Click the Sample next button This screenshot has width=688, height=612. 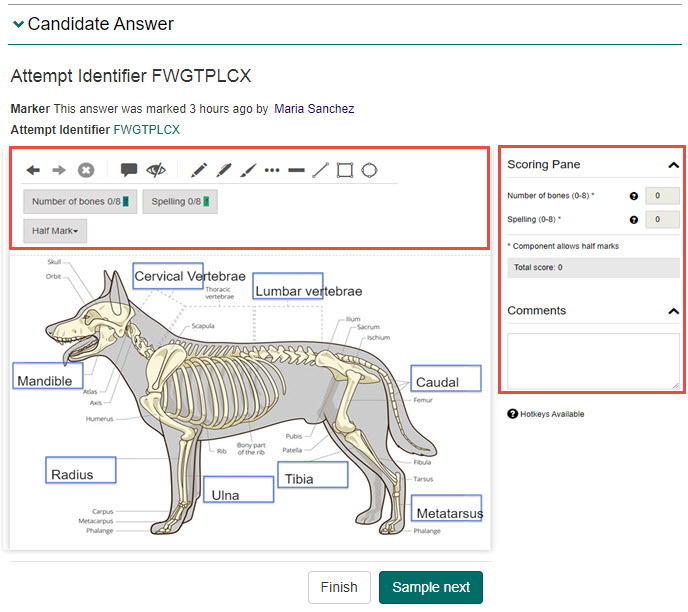430,587
